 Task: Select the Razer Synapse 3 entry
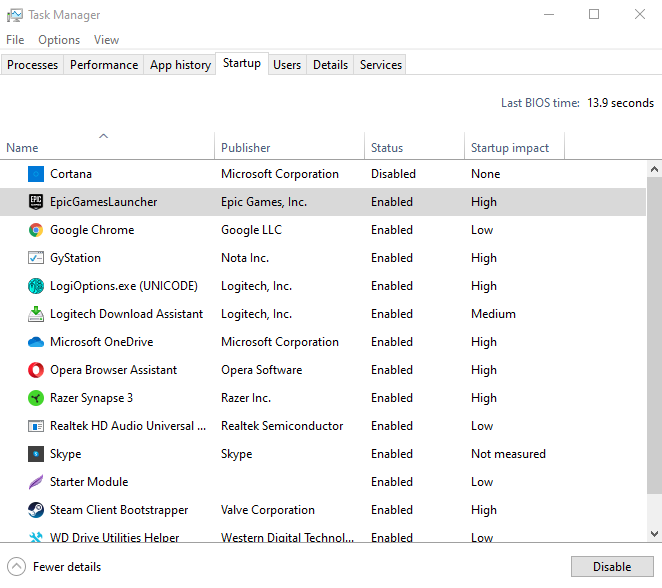(91, 398)
